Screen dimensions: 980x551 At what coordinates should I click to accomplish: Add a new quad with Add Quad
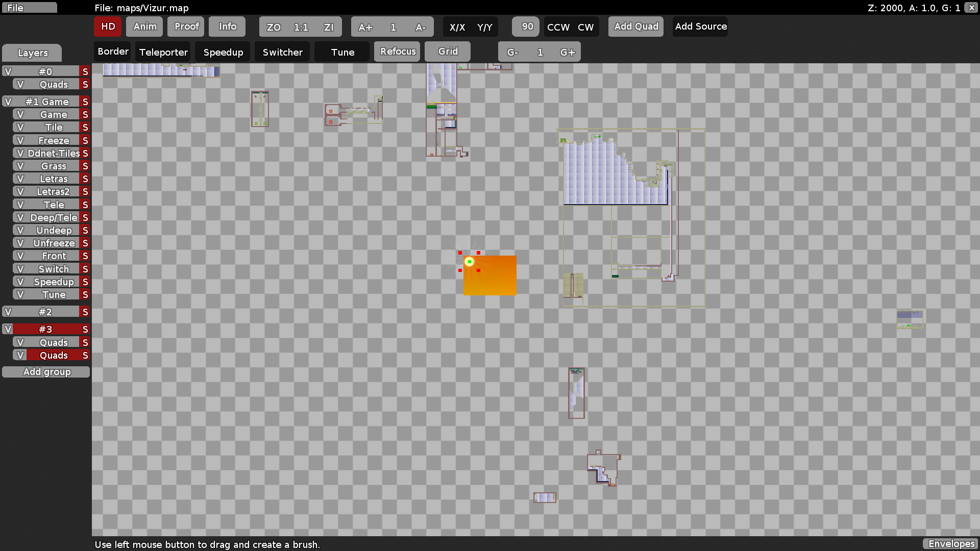click(635, 27)
